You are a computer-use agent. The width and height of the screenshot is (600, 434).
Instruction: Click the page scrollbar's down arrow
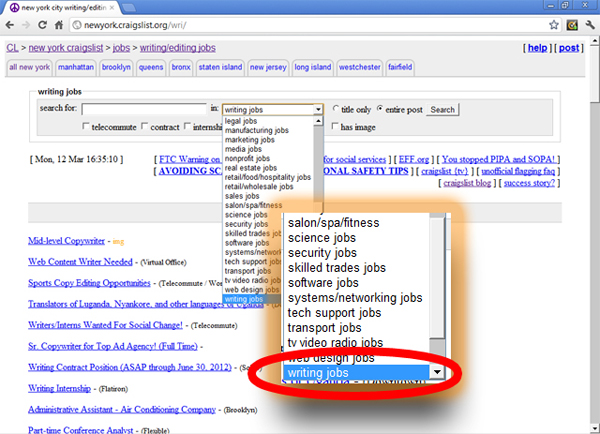(595, 428)
